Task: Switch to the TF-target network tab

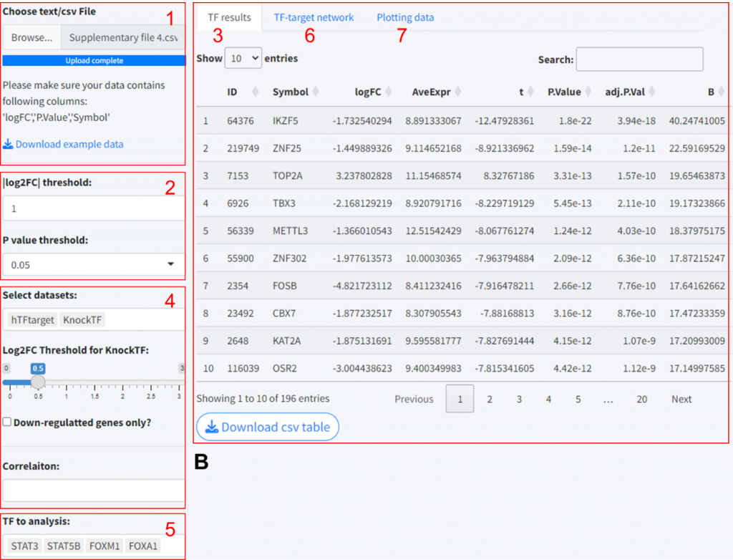Action: (314, 17)
